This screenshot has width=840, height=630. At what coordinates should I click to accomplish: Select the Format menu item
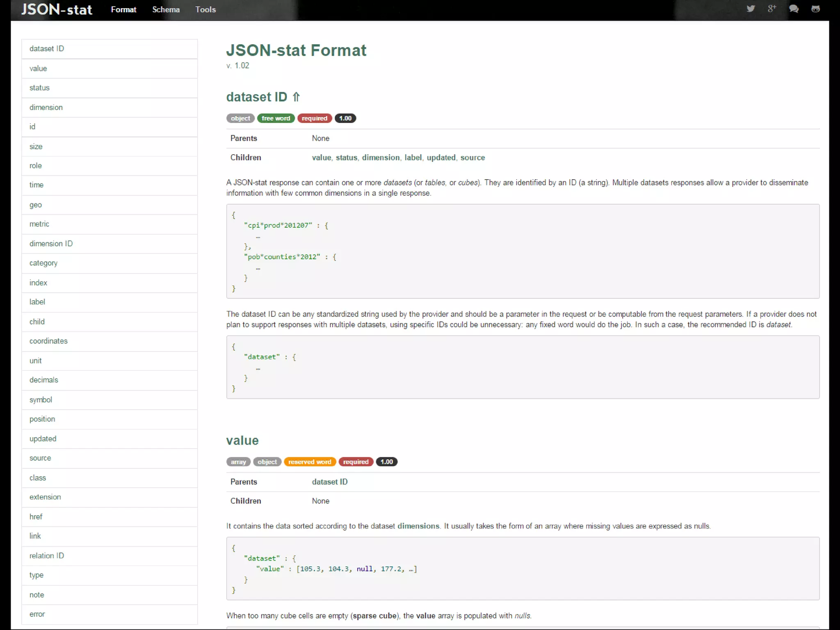click(123, 9)
